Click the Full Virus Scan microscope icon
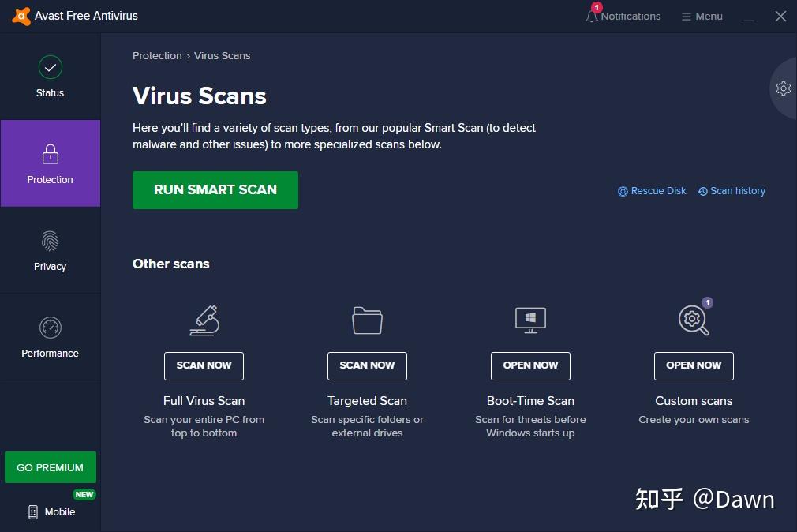Image resolution: width=797 pixels, height=532 pixels. pos(204,320)
